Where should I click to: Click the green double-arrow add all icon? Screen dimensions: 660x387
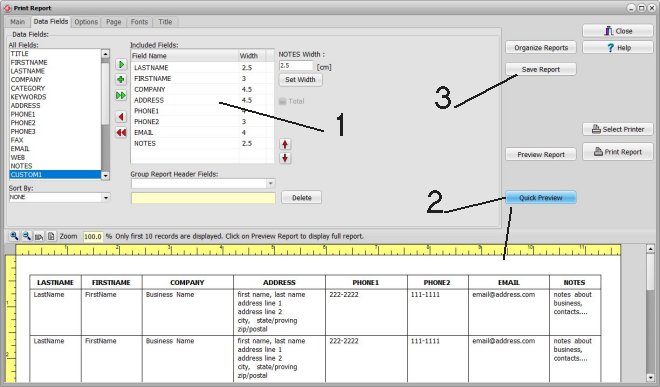(121, 96)
